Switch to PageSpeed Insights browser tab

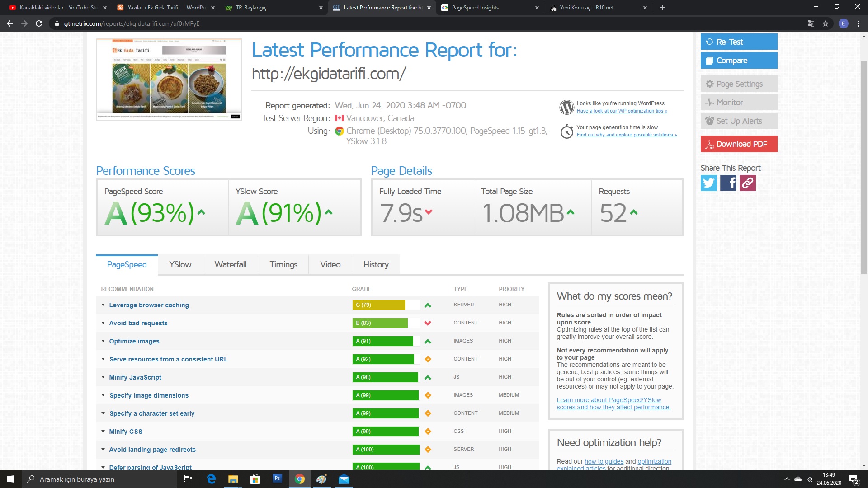[491, 8]
